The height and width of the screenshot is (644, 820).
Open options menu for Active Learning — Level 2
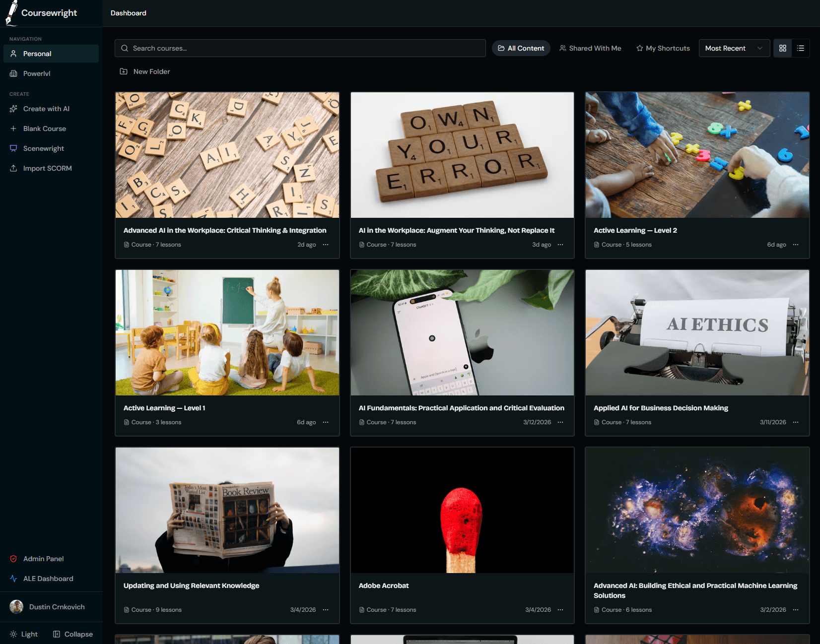796,245
